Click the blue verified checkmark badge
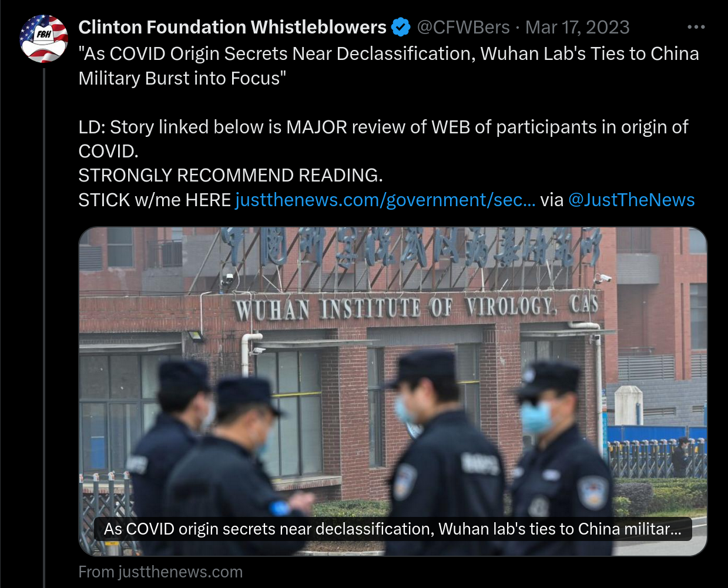Image resolution: width=728 pixels, height=588 pixels. pos(401,27)
